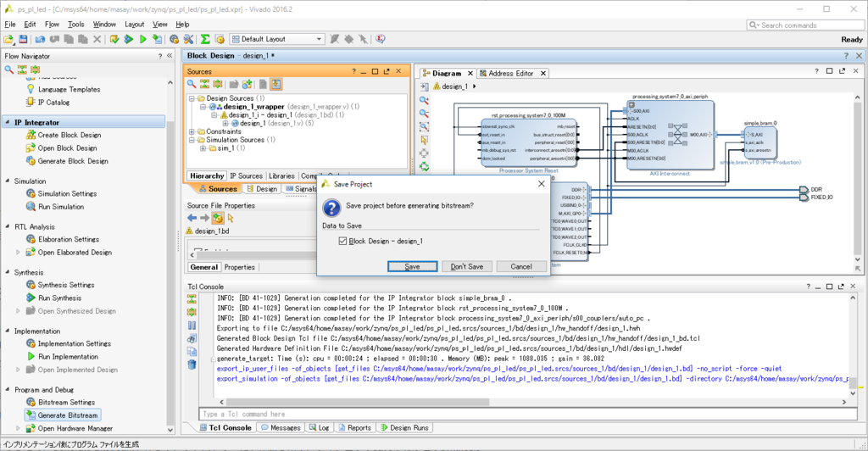Expand the Constraints tree node
Screen dimensions: 868x451
[192, 131]
